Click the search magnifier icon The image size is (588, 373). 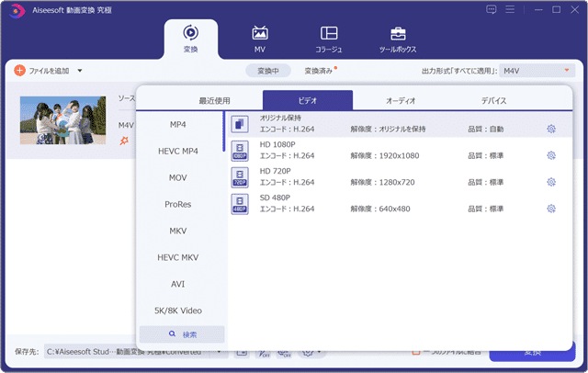pyautogui.click(x=172, y=333)
